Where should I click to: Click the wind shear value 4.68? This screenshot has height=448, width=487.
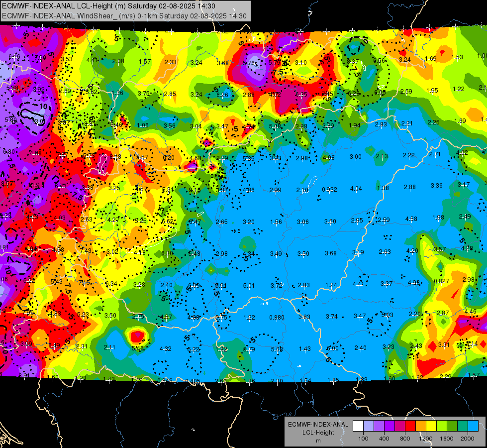(195, 158)
